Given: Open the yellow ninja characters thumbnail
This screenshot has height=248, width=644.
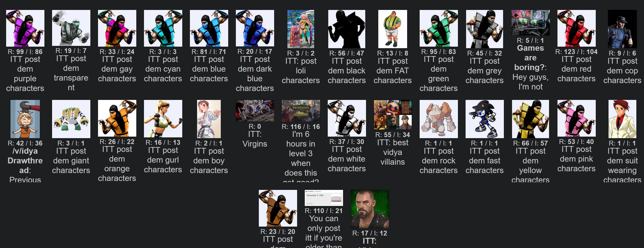Looking at the screenshot, I should [x=530, y=119].
